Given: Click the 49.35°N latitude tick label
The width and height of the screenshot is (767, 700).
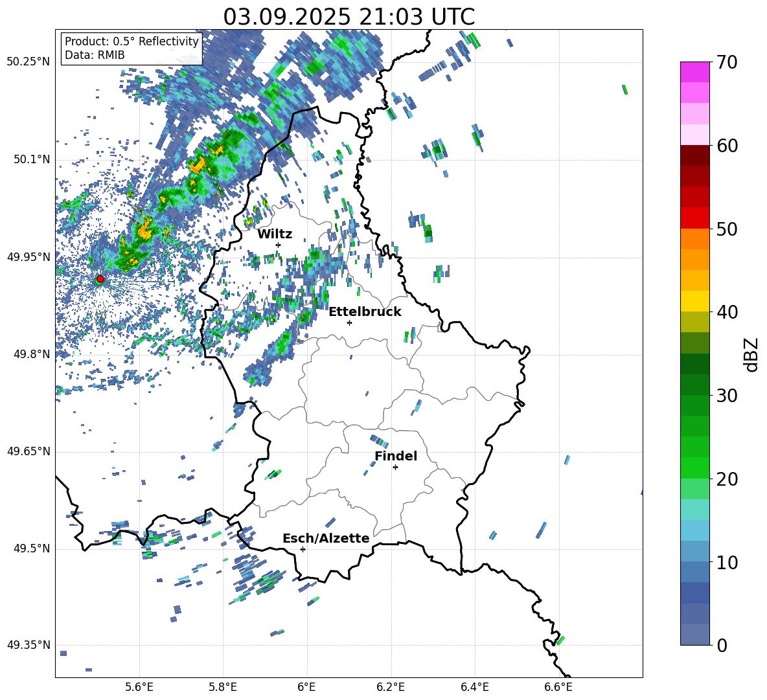Looking at the screenshot, I should click(x=29, y=645).
